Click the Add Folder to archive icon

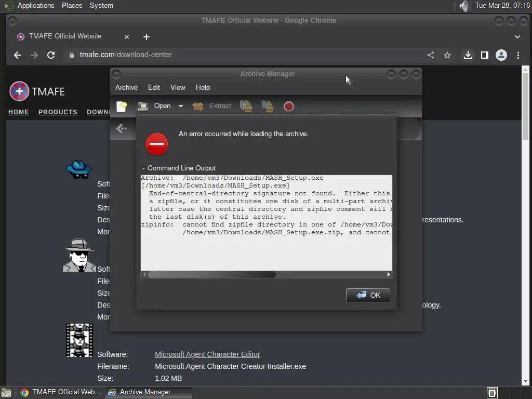(x=268, y=106)
